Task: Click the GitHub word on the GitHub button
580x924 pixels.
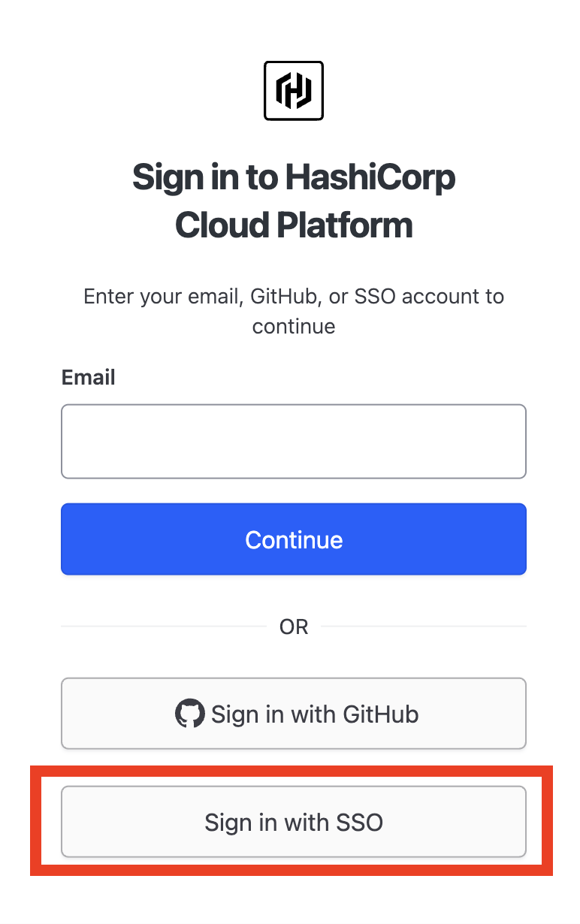Action: (381, 714)
